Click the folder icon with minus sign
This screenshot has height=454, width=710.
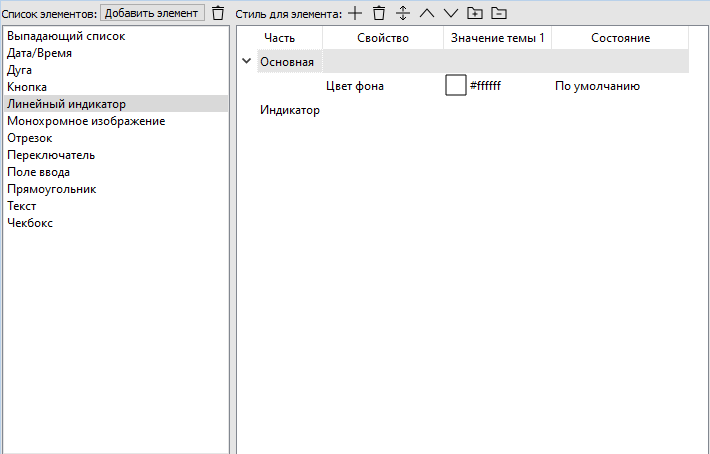pos(499,13)
